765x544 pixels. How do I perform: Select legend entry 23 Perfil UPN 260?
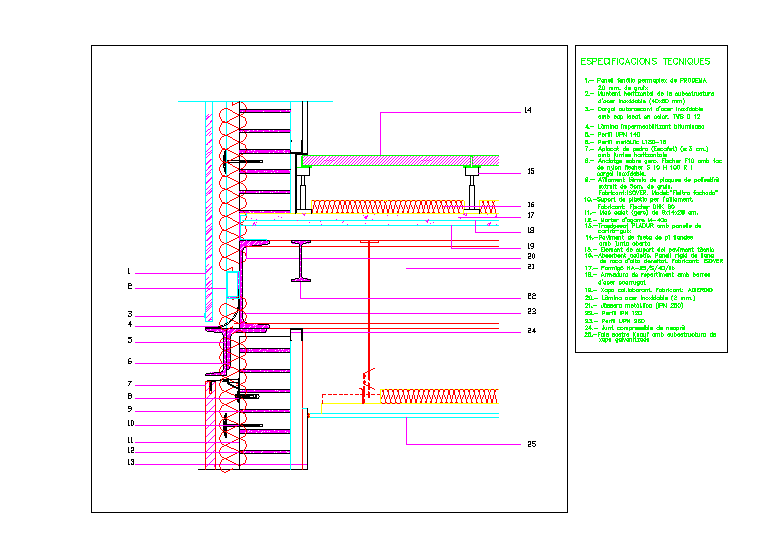pos(616,320)
